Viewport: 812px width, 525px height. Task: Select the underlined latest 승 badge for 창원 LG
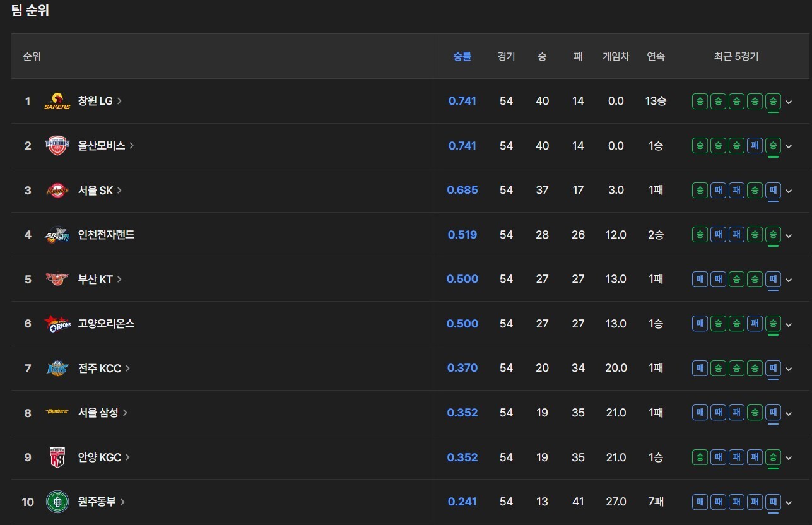[x=773, y=101]
